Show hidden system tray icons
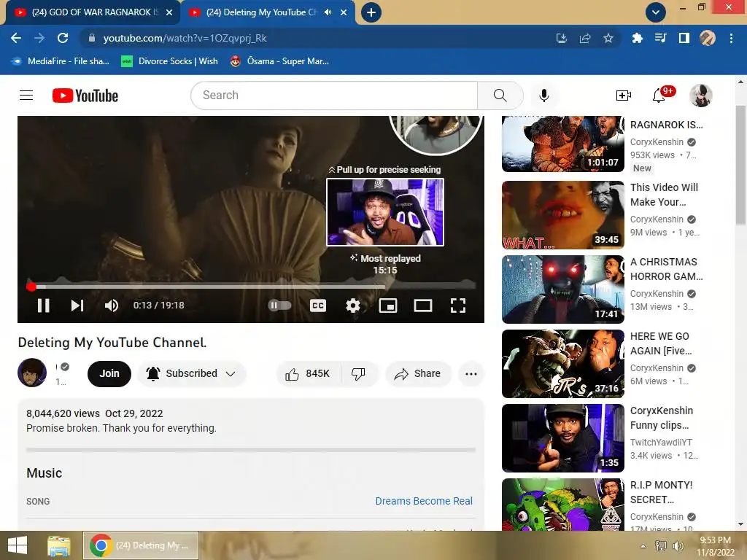The width and height of the screenshot is (747, 560). point(643,546)
